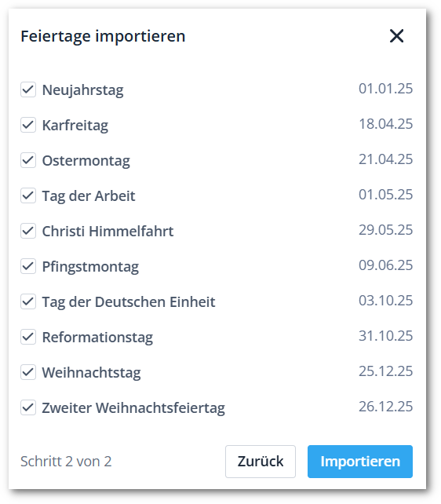Screen dimensions: 441x504
Task: Toggle the Pfingstmontag checkbox
Action: (x=28, y=266)
